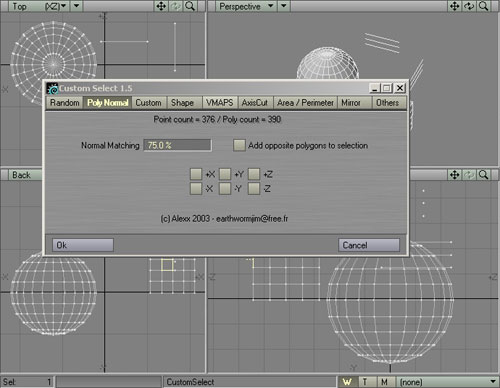The image size is (500, 388).
Task: Click the zoom magnifier in the Perspective viewport
Action: click(483, 6)
